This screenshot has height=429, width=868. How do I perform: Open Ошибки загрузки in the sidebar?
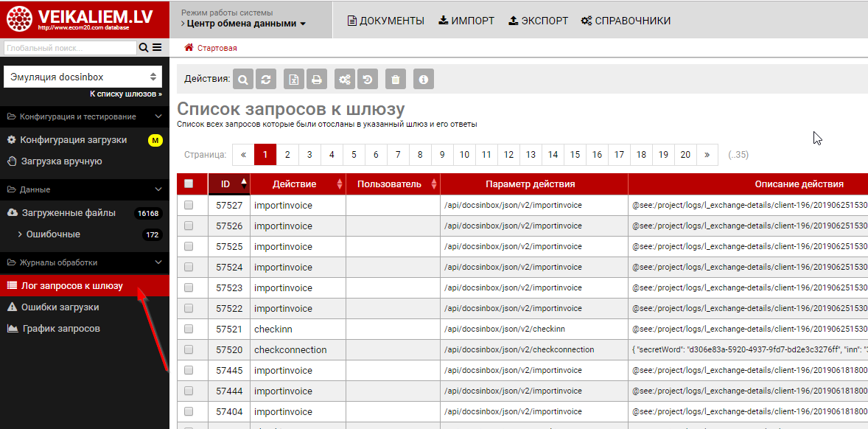(x=60, y=307)
